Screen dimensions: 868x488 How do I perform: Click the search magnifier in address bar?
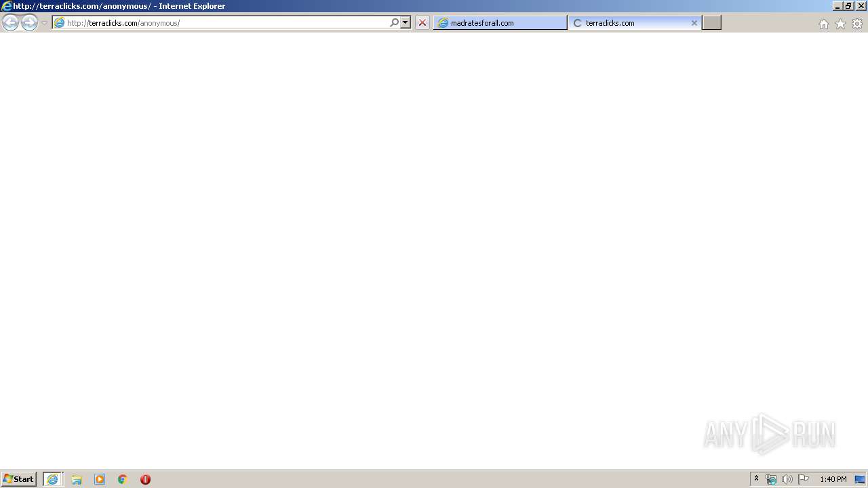pyautogui.click(x=394, y=23)
